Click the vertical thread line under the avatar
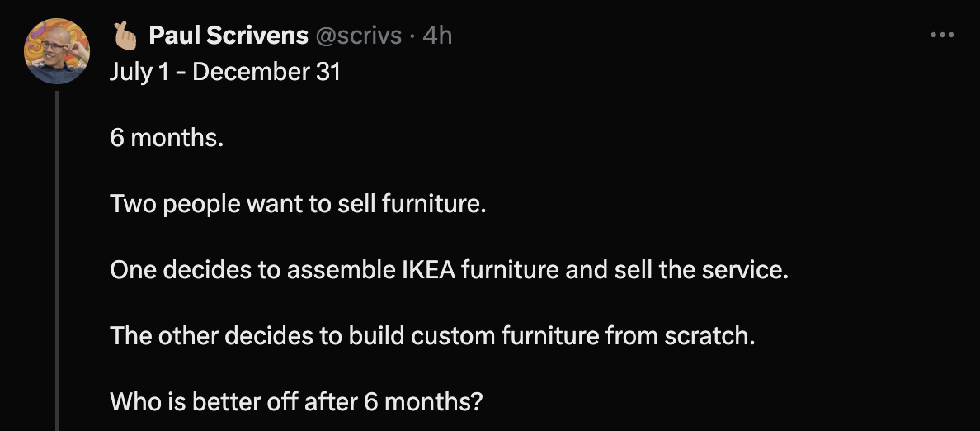Screen dimensions: 980x431 (x=57, y=261)
